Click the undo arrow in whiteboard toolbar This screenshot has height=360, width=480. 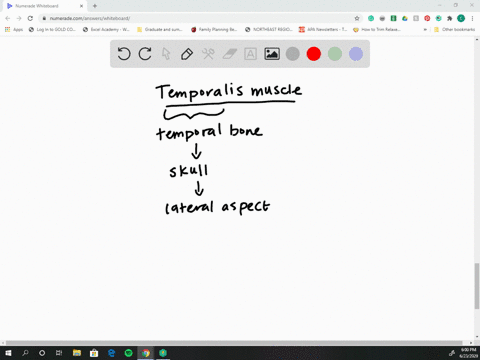(x=124, y=54)
